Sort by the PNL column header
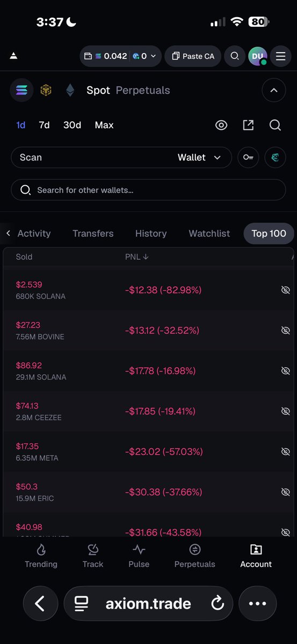The height and width of the screenshot is (644, 297). click(137, 257)
